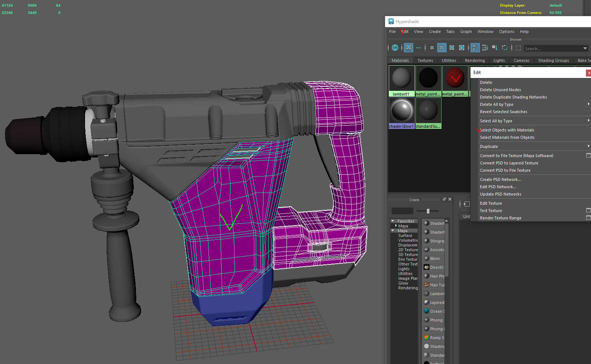Open the Textures tab
The height and width of the screenshot is (364, 591).
click(425, 60)
